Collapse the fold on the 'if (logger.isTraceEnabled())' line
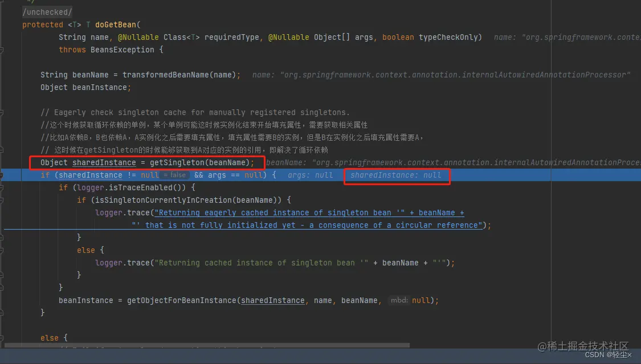 (x=2, y=187)
